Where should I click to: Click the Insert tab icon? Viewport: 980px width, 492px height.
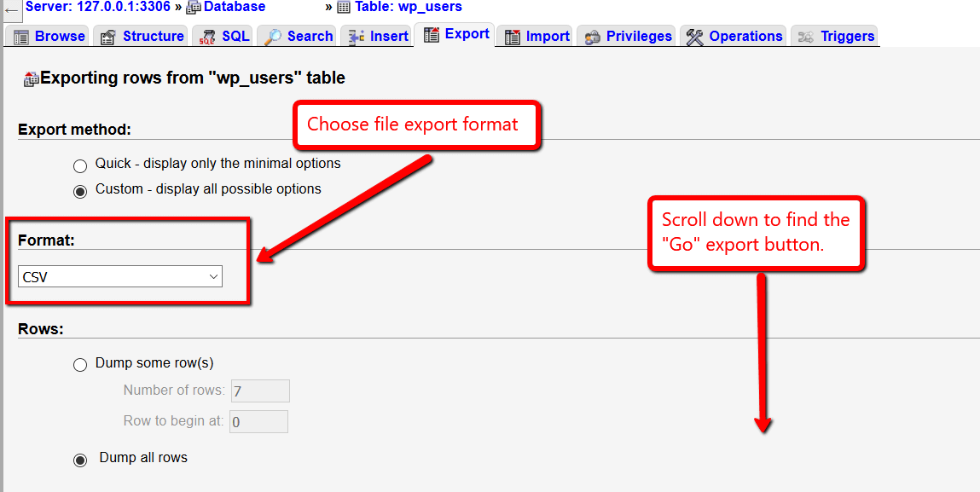pos(357,37)
